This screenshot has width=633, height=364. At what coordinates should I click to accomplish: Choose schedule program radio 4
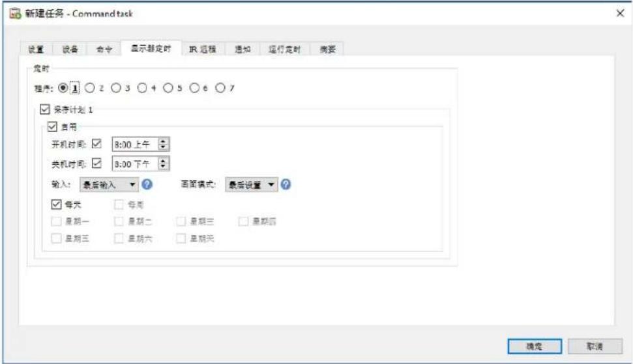pos(142,88)
